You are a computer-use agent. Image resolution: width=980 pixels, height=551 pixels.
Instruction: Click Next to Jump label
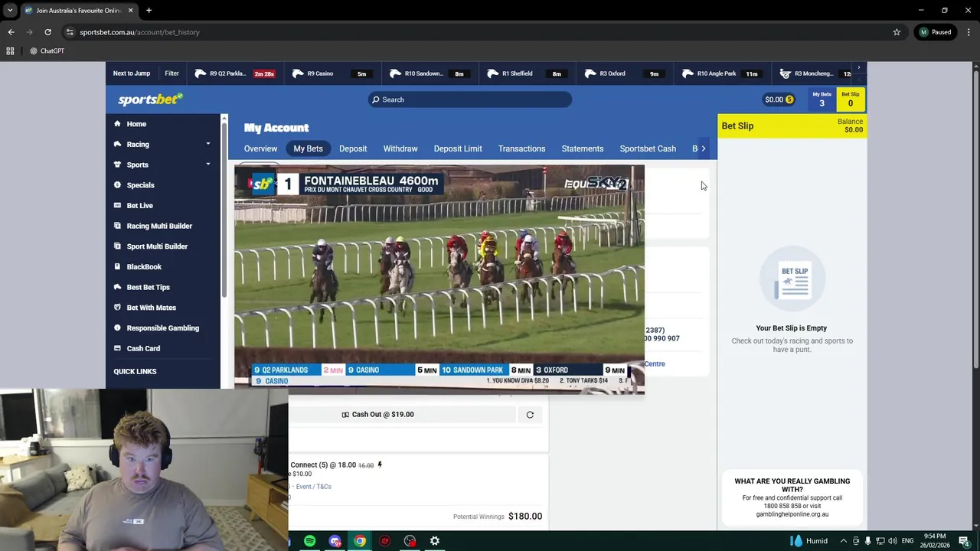point(132,73)
